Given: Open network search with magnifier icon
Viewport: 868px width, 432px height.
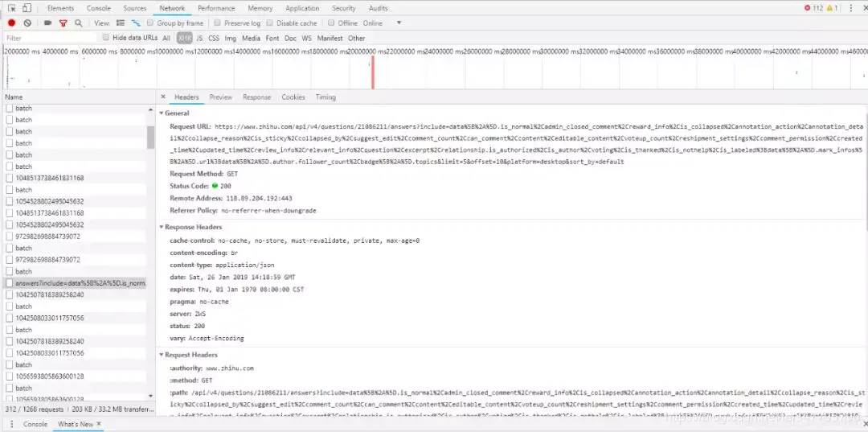Looking at the screenshot, I should click(79, 23).
